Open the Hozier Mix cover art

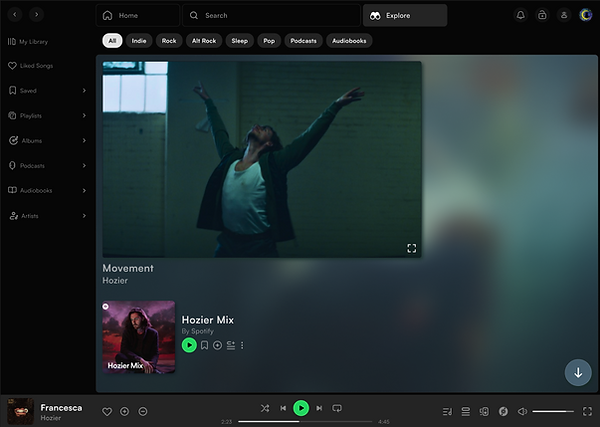pyautogui.click(x=139, y=337)
